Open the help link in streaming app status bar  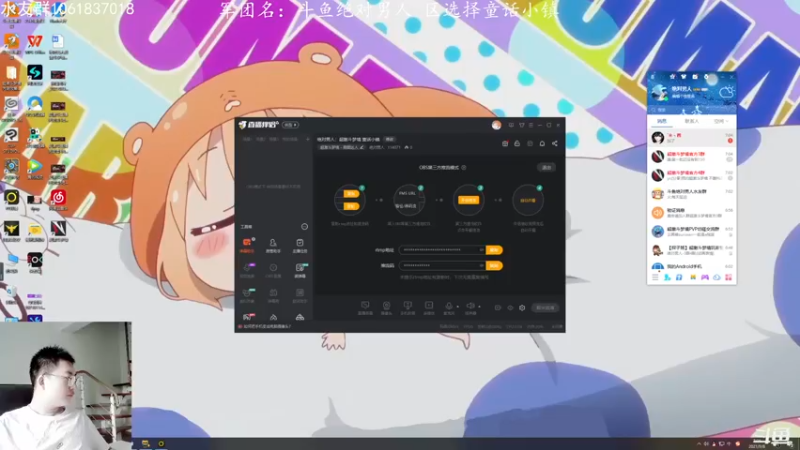266,326
